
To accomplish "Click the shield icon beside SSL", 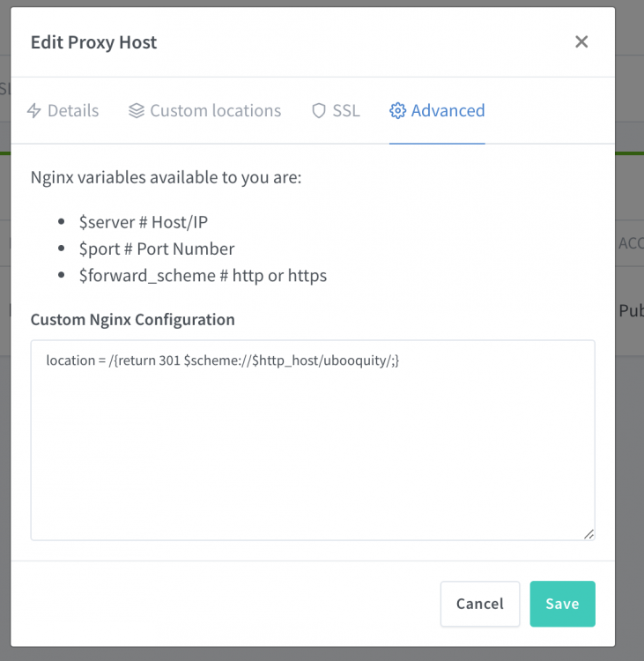I will [x=319, y=110].
